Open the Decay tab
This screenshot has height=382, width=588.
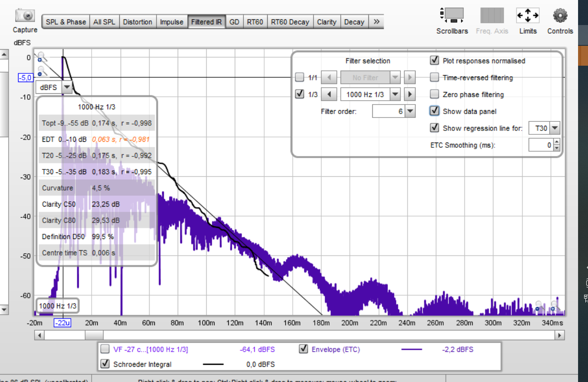pyautogui.click(x=354, y=22)
